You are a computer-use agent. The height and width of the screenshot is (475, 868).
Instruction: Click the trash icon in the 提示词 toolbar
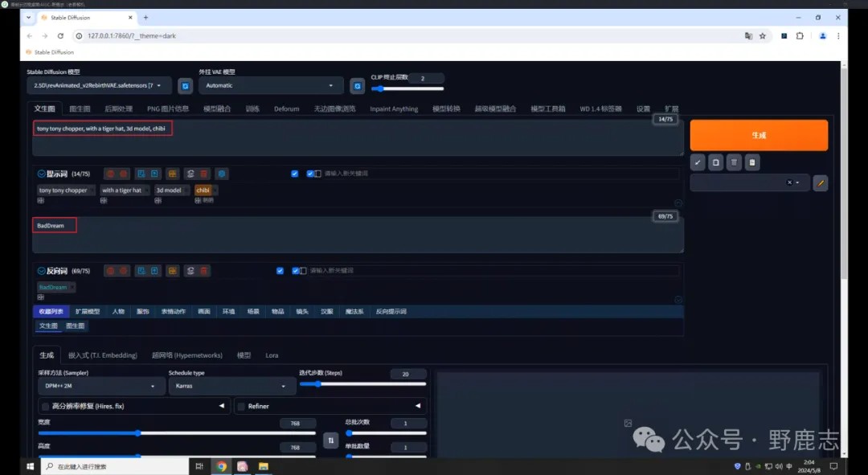tap(203, 174)
